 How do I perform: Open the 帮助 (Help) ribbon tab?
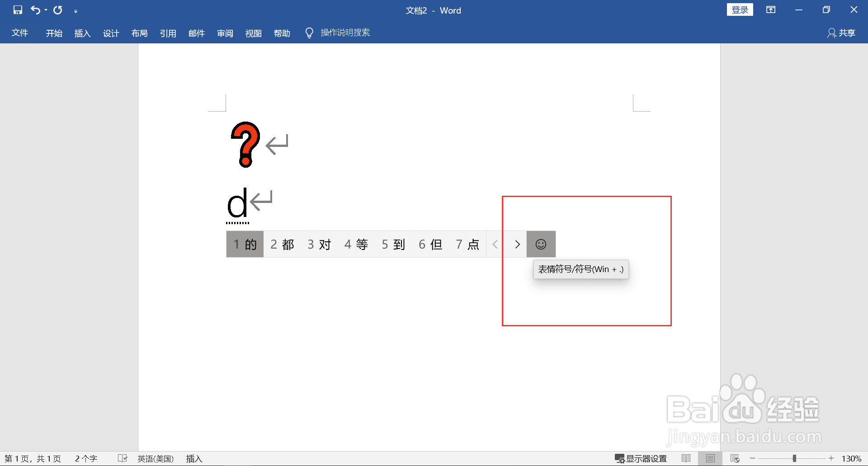(x=282, y=33)
